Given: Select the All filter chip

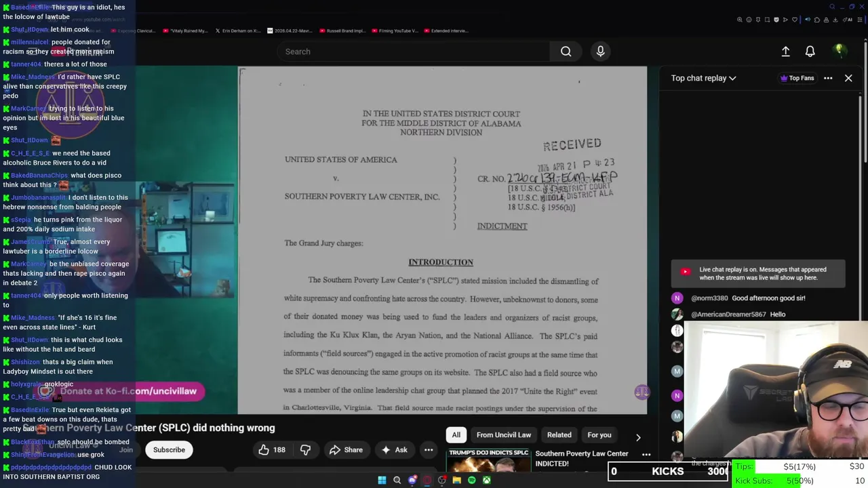Looking at the screenshot, I should pos(456,435).
